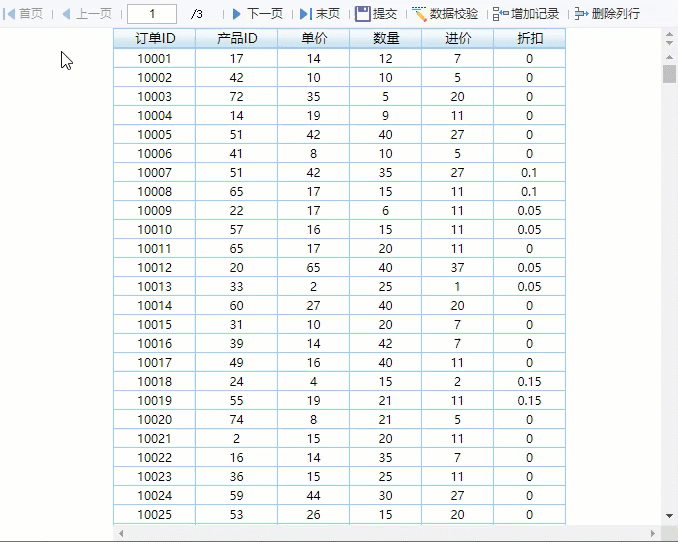This screenshot has height=542, width=678.
Task: Click purchase price cell 1 in row 10013
Action: [457, 286]
